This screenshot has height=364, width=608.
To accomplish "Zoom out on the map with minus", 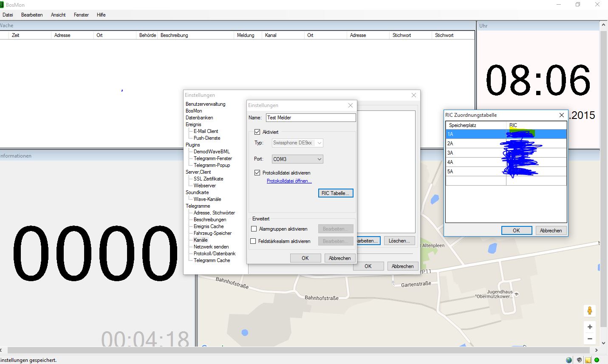I will coord(590,339).
